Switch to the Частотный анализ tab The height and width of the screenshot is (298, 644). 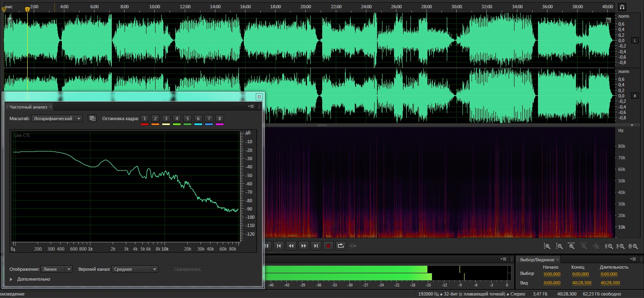point(28,107)
